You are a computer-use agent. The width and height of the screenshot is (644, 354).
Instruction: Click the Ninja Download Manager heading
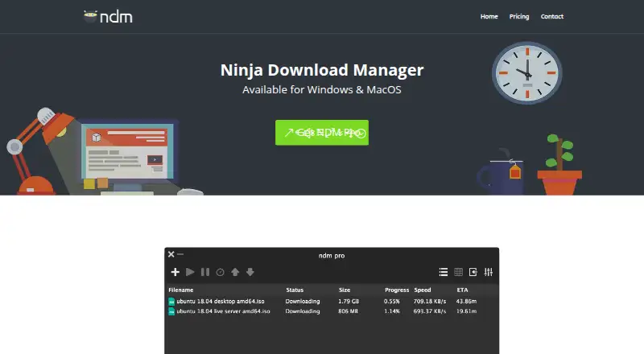tap(322, 70)
